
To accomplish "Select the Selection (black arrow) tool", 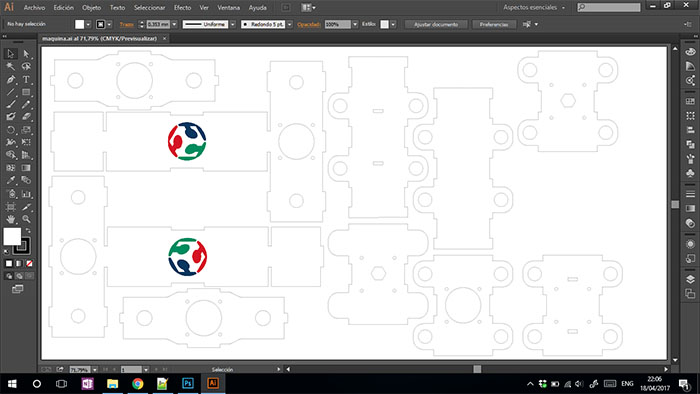I will pos(11,54).
